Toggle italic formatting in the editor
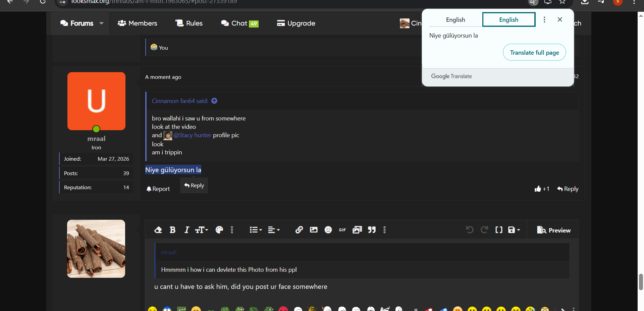 coord(186,230)
